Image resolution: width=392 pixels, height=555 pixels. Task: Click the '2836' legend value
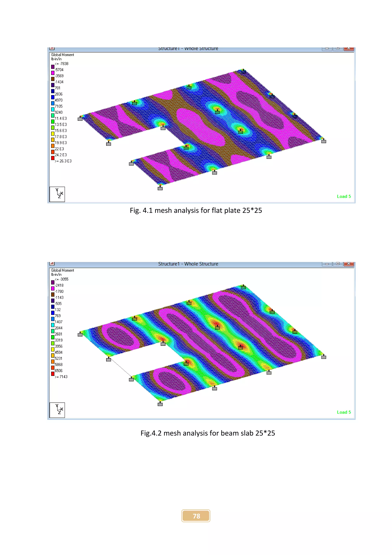[59, 94]
